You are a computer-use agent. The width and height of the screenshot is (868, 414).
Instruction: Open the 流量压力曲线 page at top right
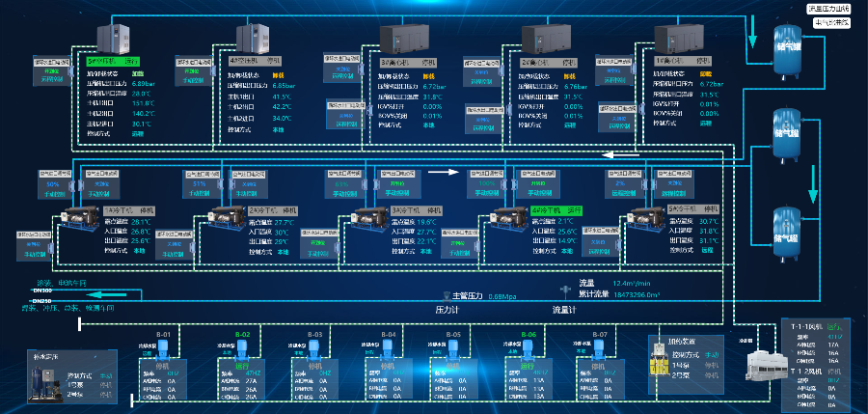828,9
